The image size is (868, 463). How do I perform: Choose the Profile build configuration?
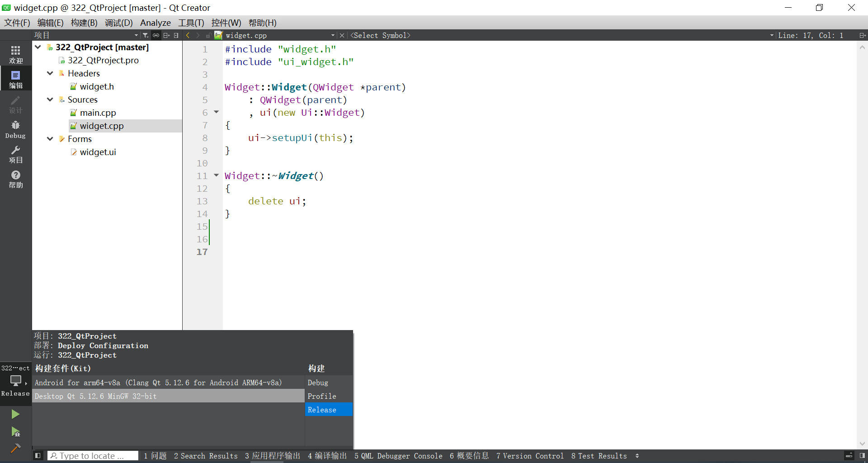(x=329, y=396)
